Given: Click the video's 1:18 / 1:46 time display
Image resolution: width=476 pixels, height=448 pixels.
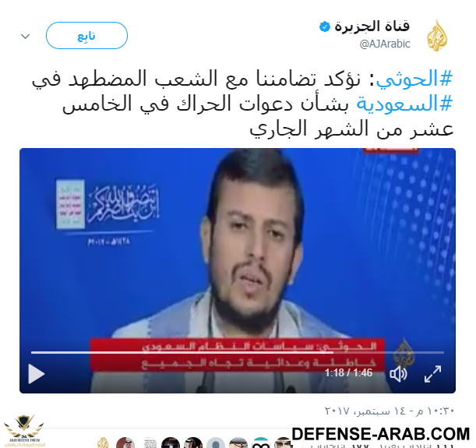Looking at the screenshot, I should point(348,372).
